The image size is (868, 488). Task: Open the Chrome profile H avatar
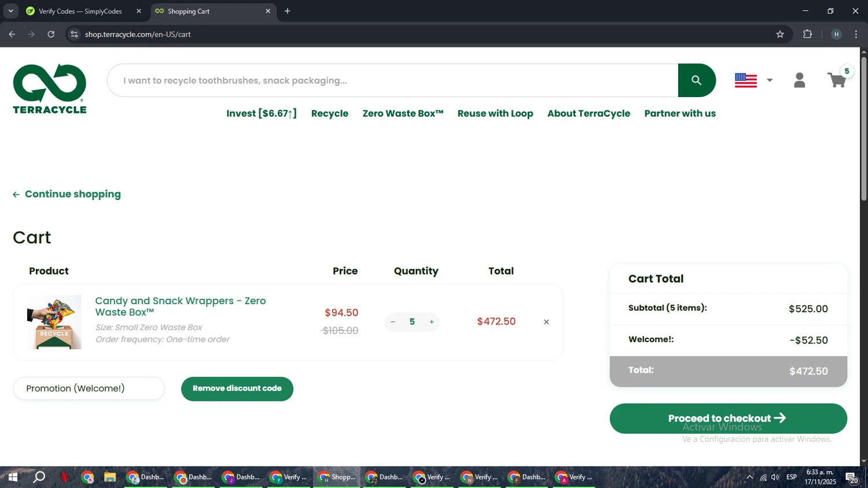(836, 34)
